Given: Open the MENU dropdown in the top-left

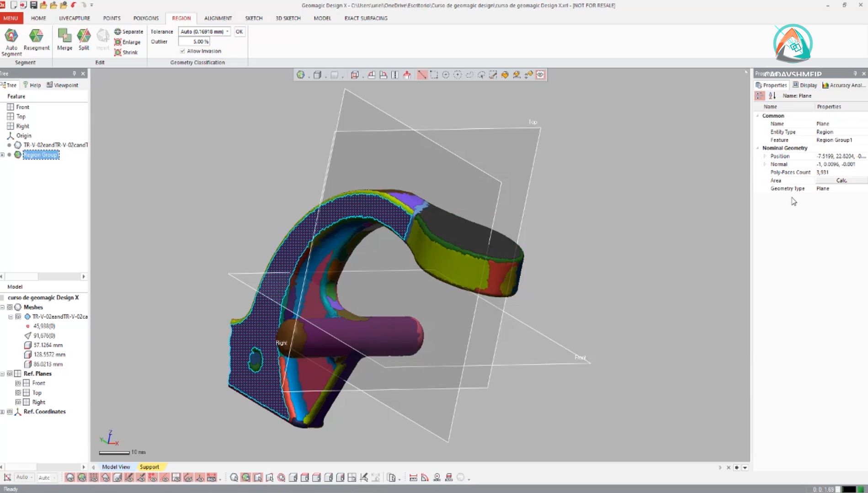Looking at the screenshot, I should [x=11, y=18].
